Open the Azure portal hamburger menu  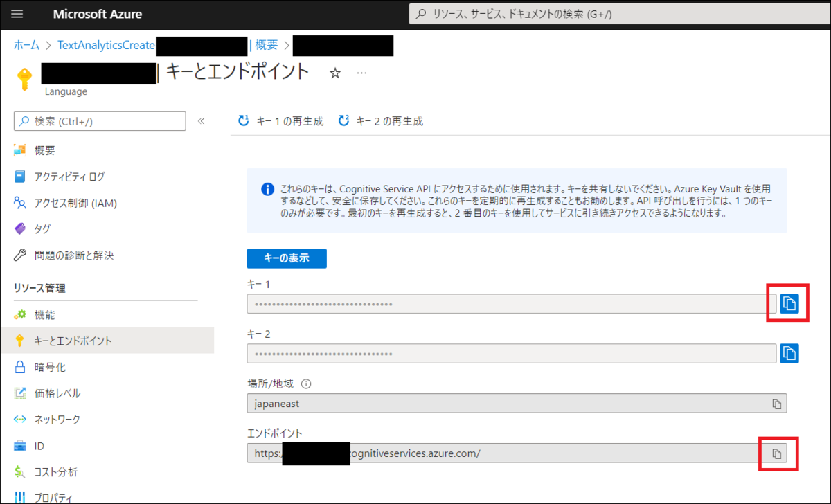(17, 14)
